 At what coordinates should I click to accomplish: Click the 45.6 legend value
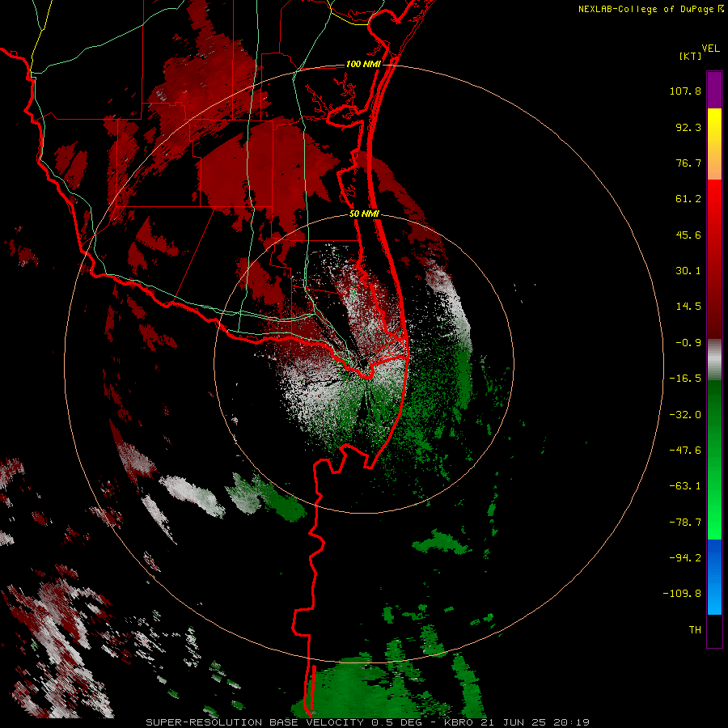pyautogui.click(x=688, y=235)
